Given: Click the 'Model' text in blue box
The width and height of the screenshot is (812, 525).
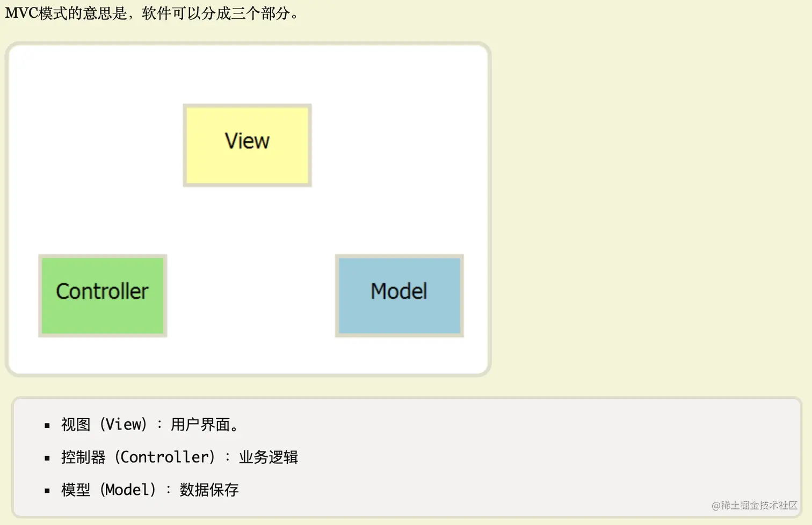Looking at the screenshot, I should click(399, 291).
